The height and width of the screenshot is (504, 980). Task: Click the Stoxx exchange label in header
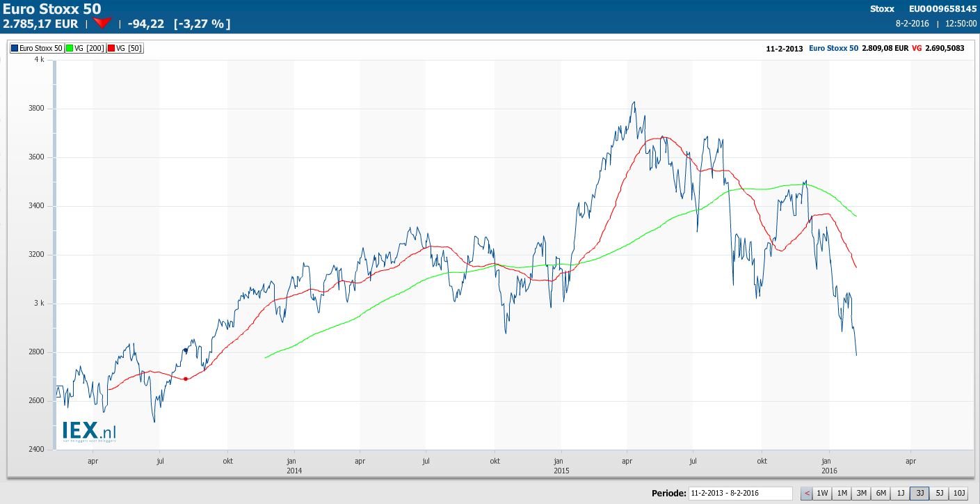click(882, 9)
